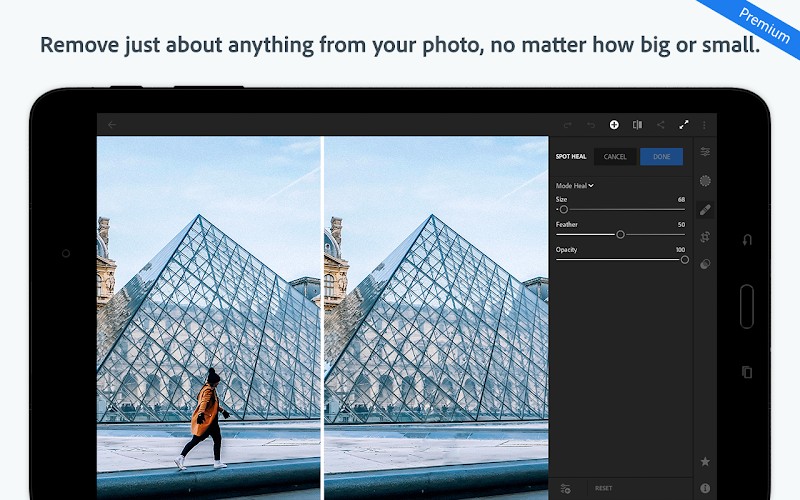Tap the tablet's home button

(746, 306)
